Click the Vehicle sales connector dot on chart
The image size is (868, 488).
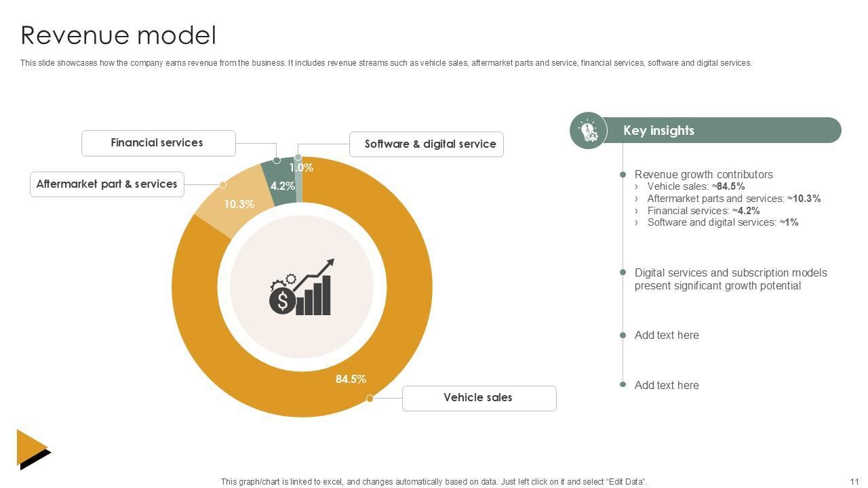point(370,399)
